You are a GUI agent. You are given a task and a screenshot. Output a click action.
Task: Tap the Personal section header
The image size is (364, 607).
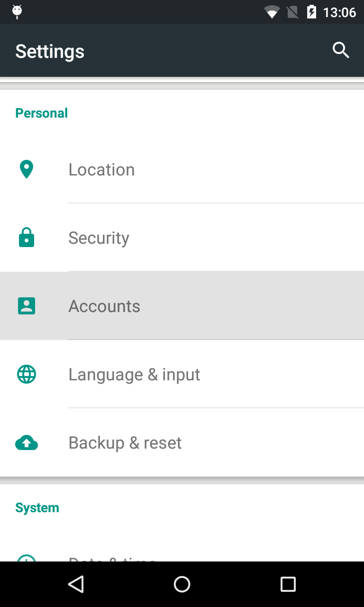click(42, 113)
